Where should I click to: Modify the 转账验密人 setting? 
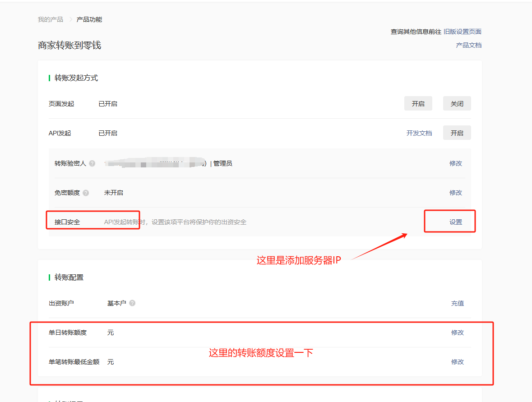(x=456, y=163)
